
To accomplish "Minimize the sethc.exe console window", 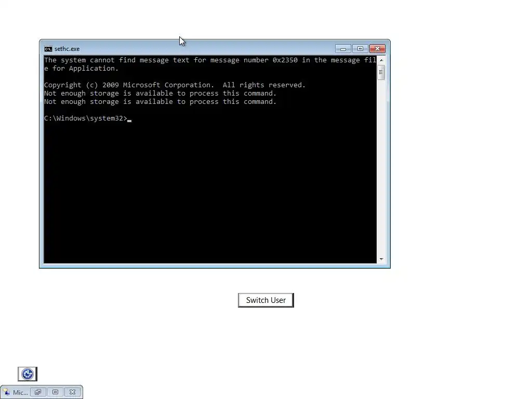I will point(343,49).
